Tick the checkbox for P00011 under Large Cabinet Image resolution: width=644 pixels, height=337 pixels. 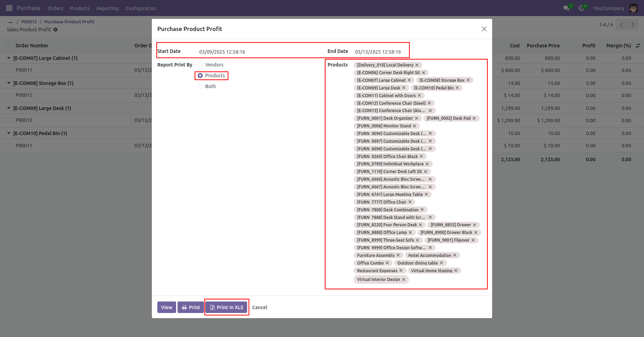pos(8,70)
